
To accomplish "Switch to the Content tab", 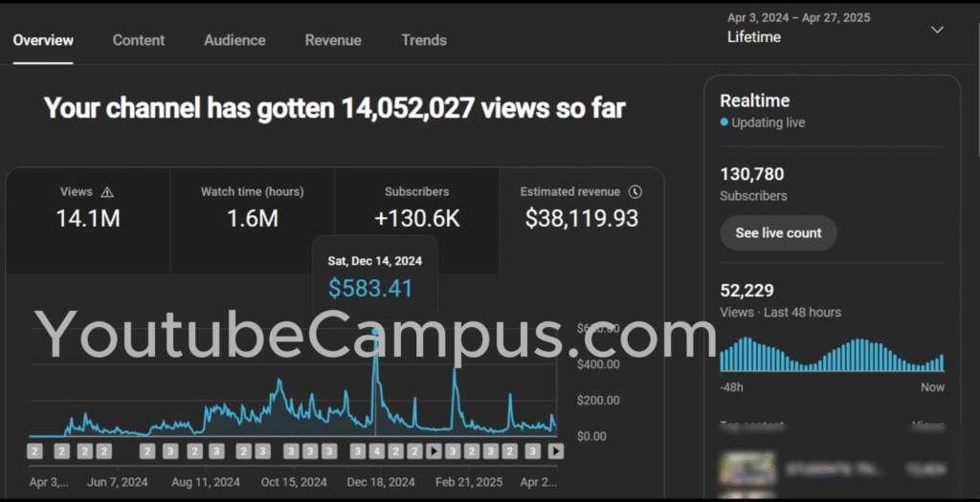I will (x=138, y=40).
